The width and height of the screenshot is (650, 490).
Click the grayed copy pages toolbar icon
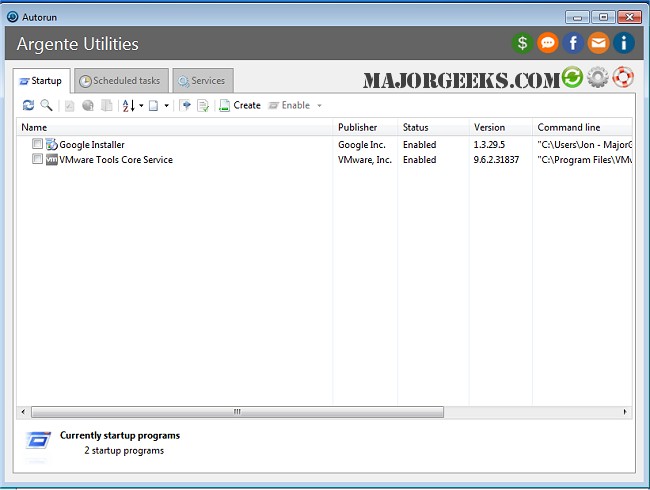107,106
